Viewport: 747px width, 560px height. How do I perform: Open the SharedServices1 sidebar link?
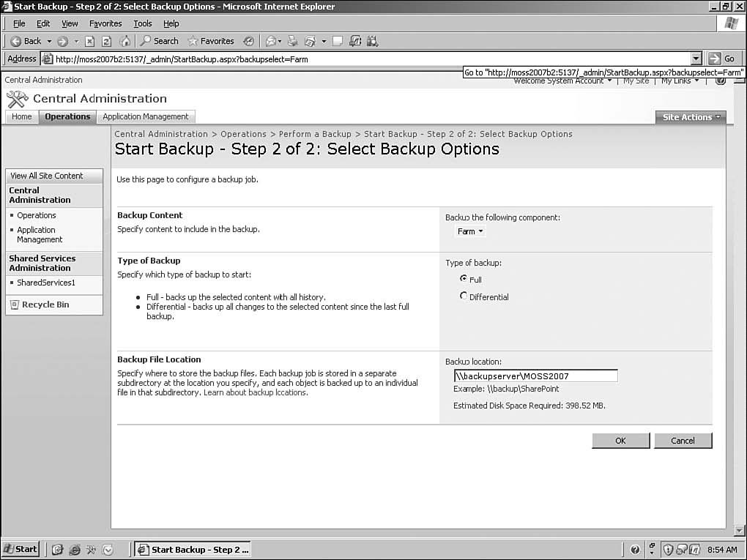(x=46, y=283)
